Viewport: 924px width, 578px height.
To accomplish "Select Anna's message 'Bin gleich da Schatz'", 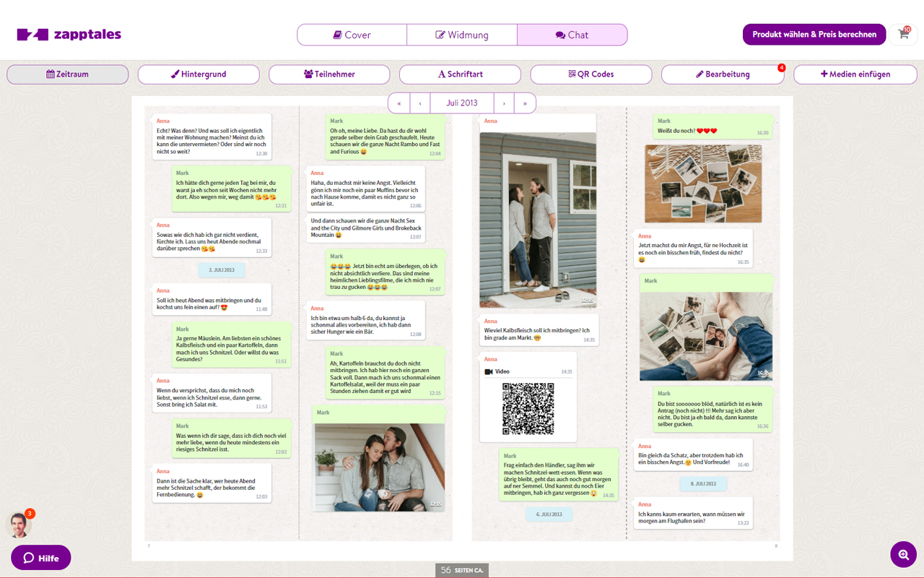I will (x=693, y=455).
